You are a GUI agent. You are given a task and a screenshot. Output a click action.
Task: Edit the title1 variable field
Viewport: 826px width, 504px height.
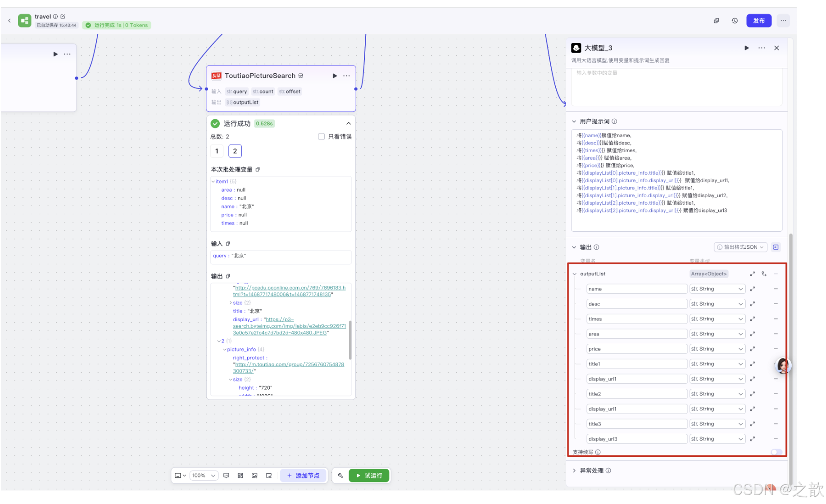tap(636, 364)
